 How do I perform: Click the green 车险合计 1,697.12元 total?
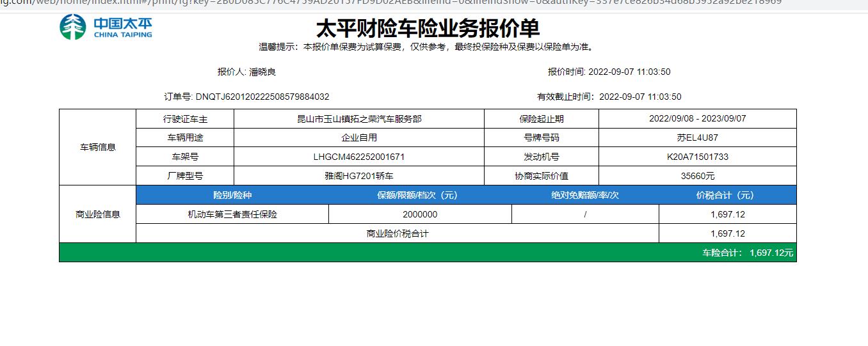pos(748,253)
